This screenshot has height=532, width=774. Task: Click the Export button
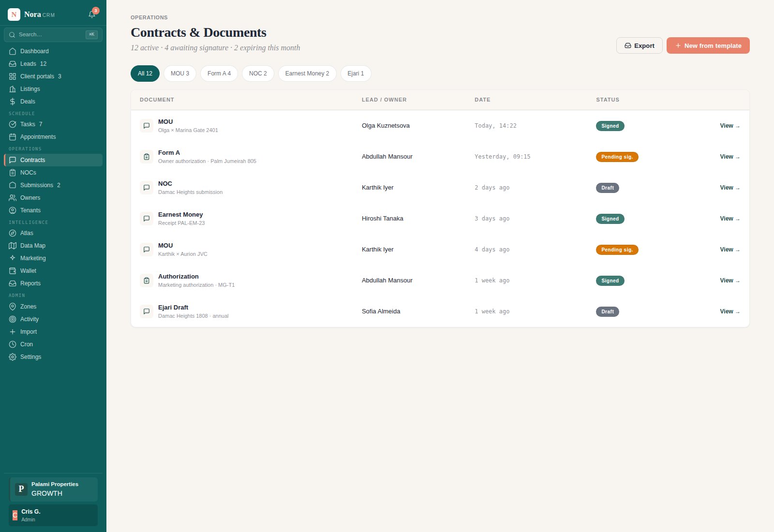[640, 45]
